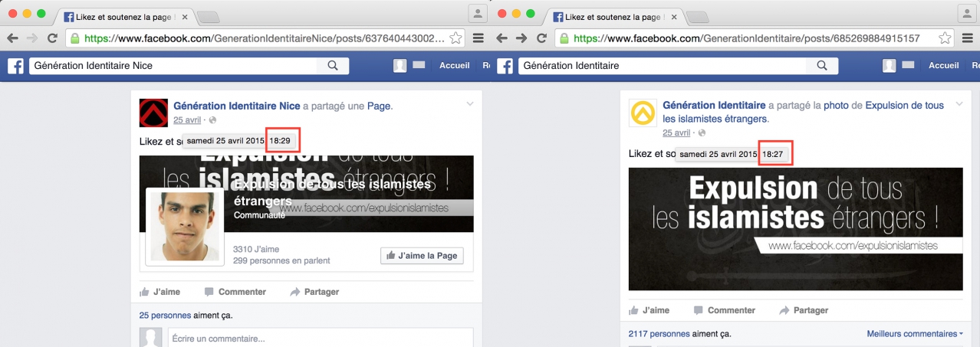980x347 pixels.
Task: Open 2117 personnes likes list
Action: click(x=659, y=334)
